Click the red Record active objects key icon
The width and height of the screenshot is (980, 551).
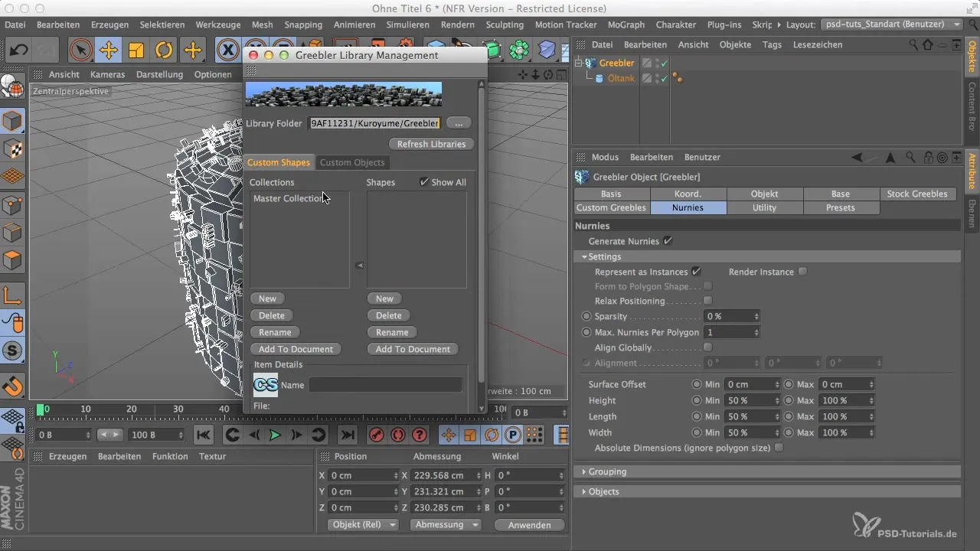point(377,435)
